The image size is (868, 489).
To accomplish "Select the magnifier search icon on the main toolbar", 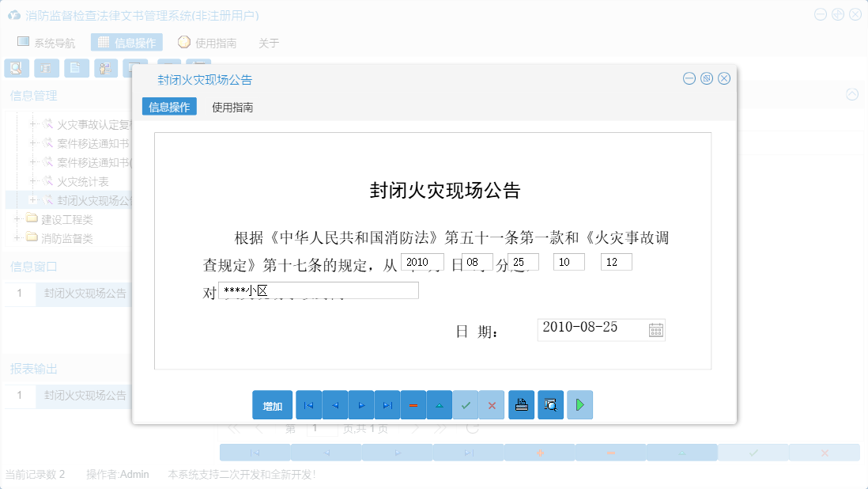I will pos(16,68).
